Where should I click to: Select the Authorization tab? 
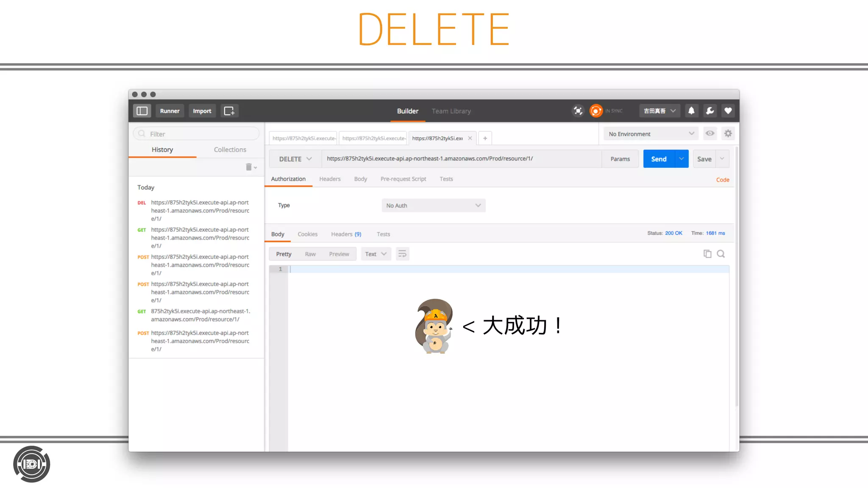288,179
